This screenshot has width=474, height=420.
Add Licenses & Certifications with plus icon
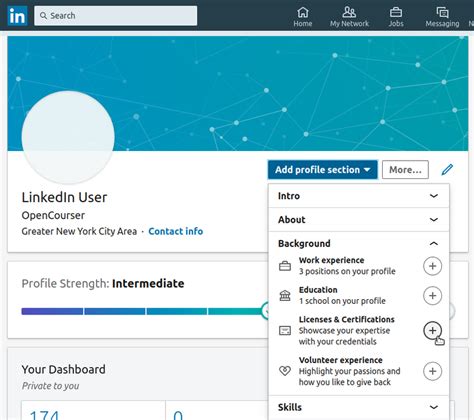[x=432, y=330]
